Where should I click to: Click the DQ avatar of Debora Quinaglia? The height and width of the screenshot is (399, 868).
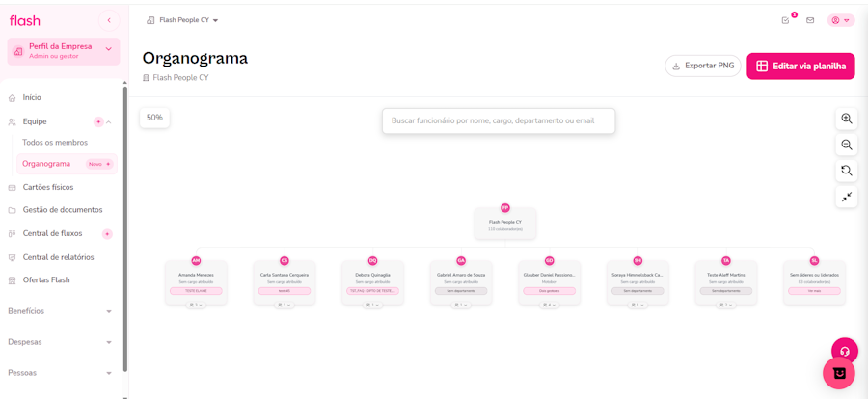(x=372, y=260)
